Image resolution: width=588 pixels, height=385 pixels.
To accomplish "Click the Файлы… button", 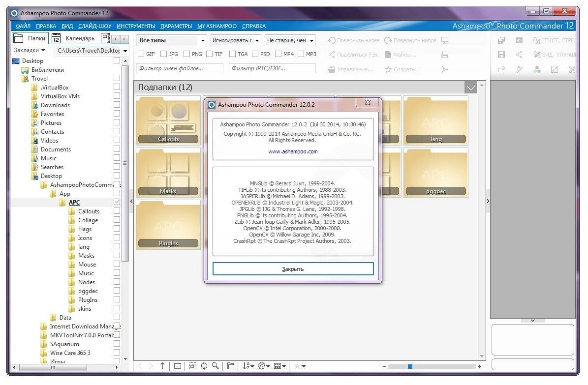I will pos(401,55).
